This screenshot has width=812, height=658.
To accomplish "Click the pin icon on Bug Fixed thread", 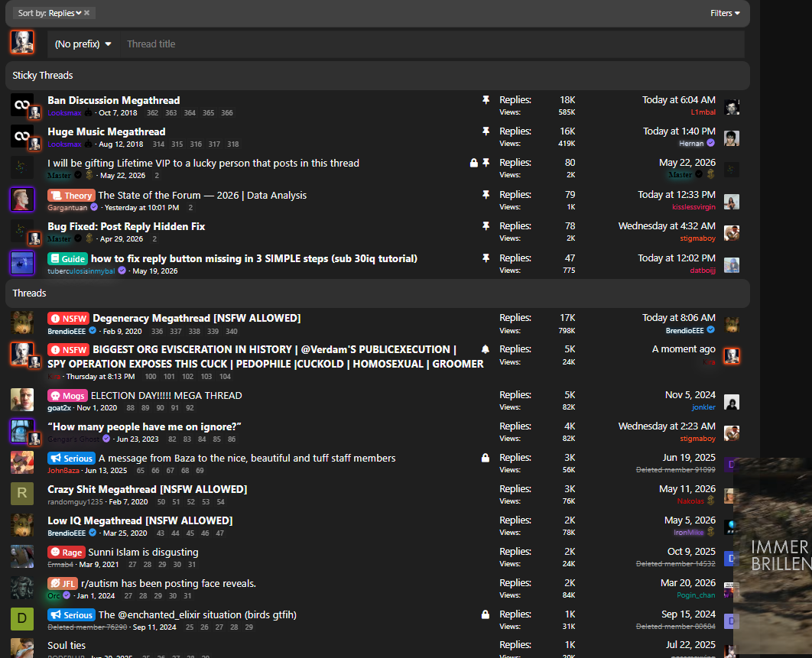I will click(x=486, y=226).
